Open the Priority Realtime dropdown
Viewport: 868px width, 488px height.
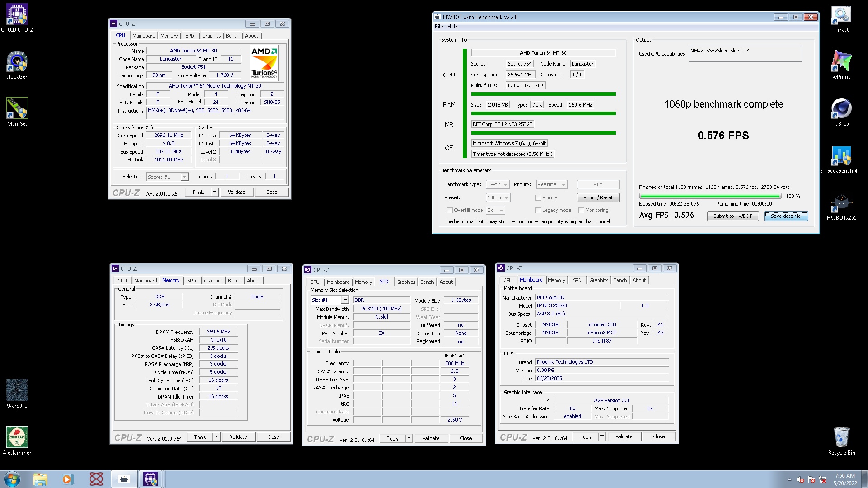pos(552,184)
